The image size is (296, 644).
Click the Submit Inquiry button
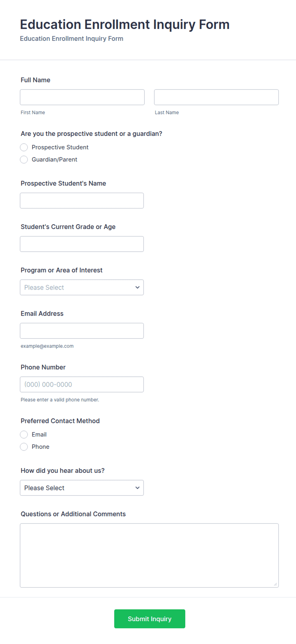point(150,619)
